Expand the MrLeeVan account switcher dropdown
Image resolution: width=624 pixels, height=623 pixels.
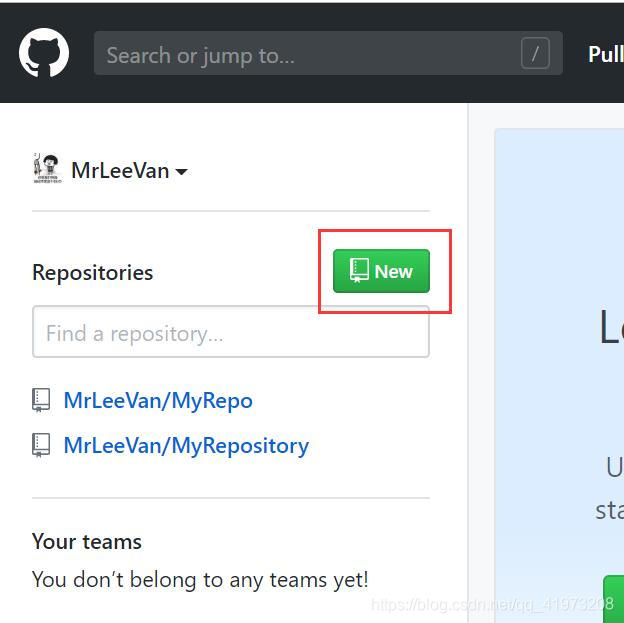(129, 171)
